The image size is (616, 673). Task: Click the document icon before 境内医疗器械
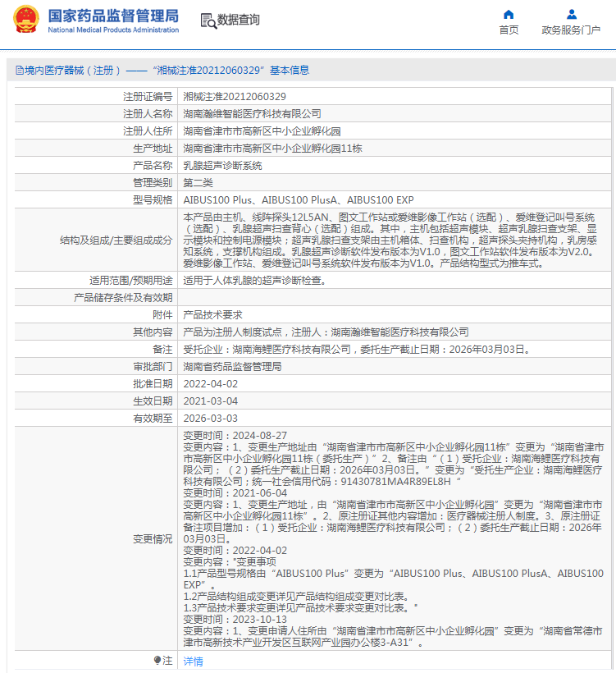click(20, 70)
